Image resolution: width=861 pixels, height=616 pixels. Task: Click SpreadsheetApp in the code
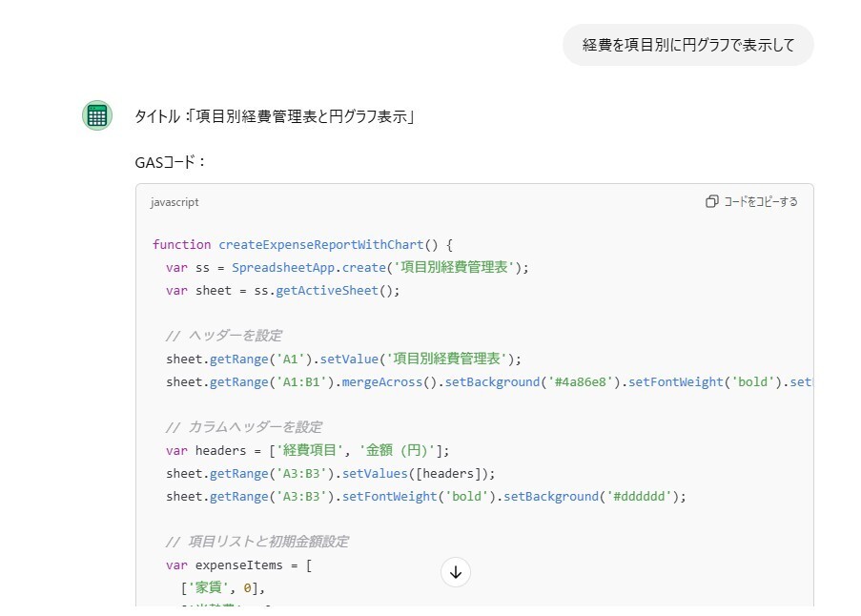coord(281,268)
